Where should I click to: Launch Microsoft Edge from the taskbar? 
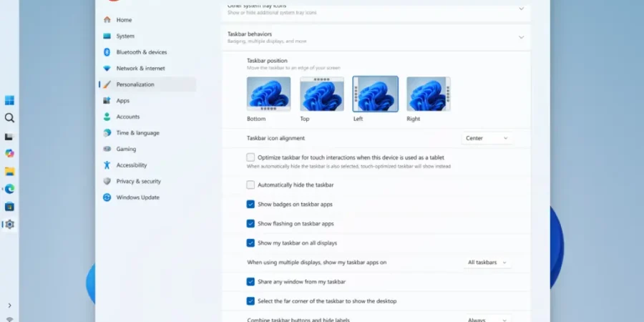click(9, 189)
